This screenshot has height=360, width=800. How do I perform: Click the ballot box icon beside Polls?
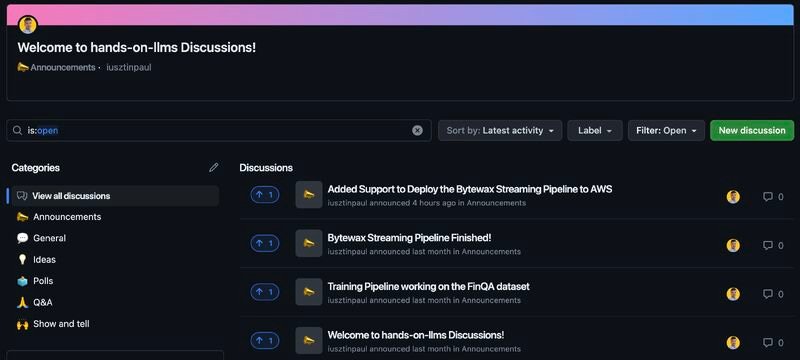pos(22,281)
